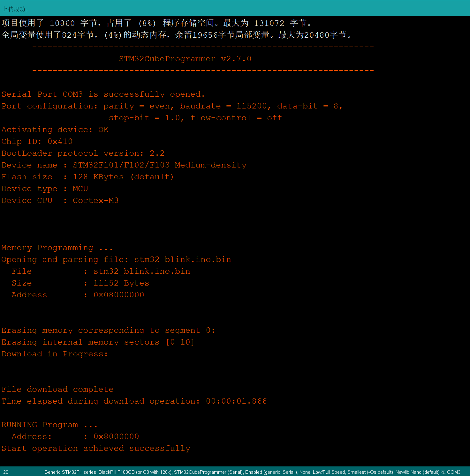The width and height of the screenshot is (470, 476).
Task: Click the 'File : stm32_blink.ino.bin' line
Action: point(101,271)
